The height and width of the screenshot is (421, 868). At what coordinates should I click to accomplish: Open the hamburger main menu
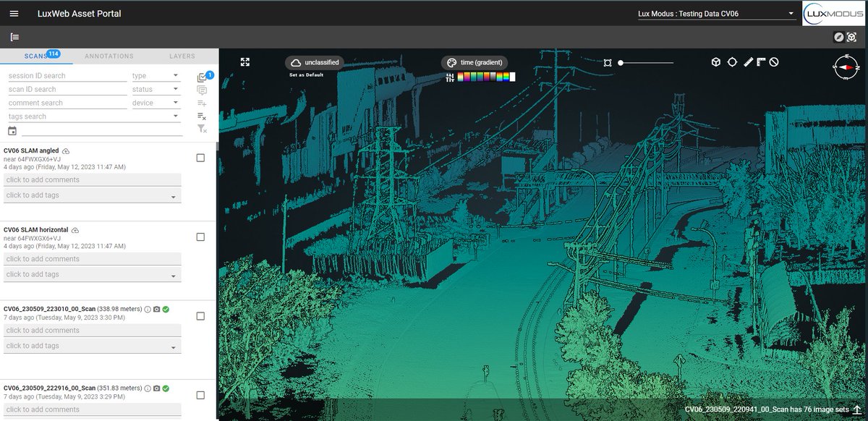tap(14, 14)
